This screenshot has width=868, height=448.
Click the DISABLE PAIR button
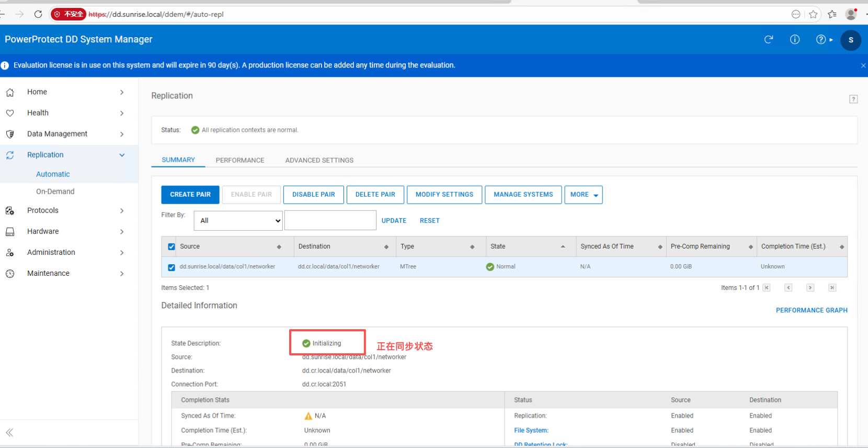[314, 195]
